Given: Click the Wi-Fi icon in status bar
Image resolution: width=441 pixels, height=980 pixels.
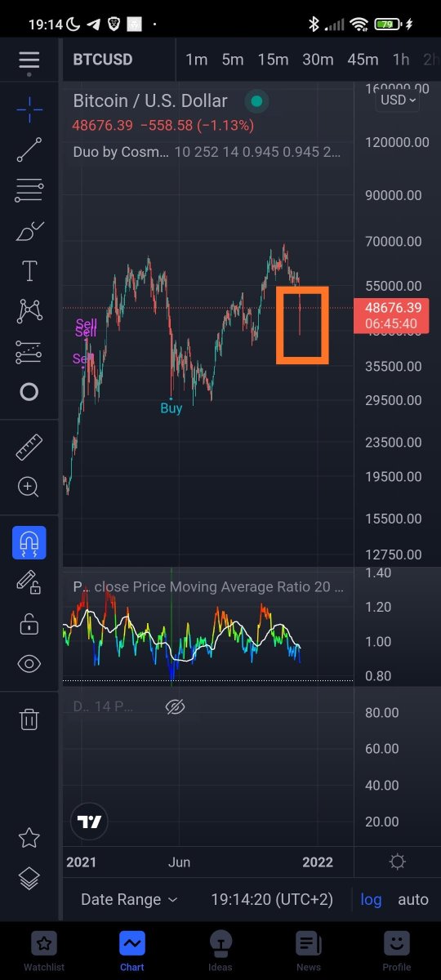Looking at the screenshot, I should (359, 24).
